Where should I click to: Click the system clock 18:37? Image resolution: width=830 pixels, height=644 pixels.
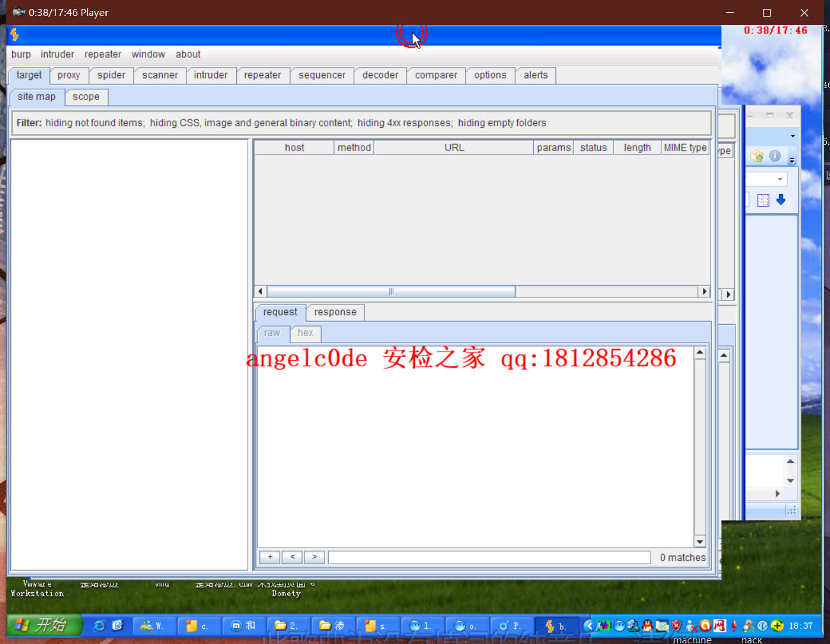pos(801,626)
